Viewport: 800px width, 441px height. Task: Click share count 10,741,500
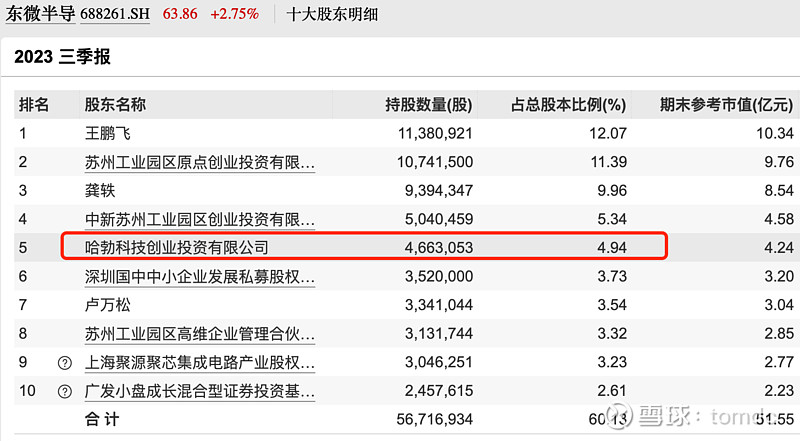(x=435, y=162)
